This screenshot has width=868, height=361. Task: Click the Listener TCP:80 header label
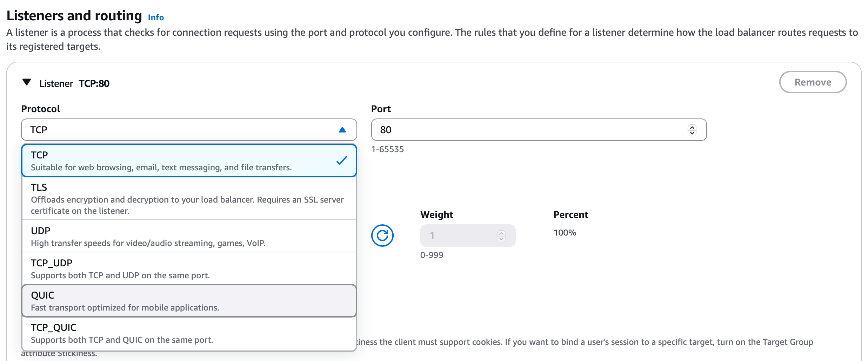coord(74,83)
